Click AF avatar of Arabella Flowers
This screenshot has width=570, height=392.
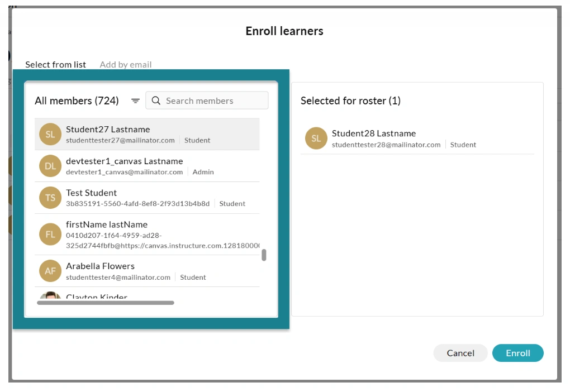pyautogui.click(x=50, y=271)
